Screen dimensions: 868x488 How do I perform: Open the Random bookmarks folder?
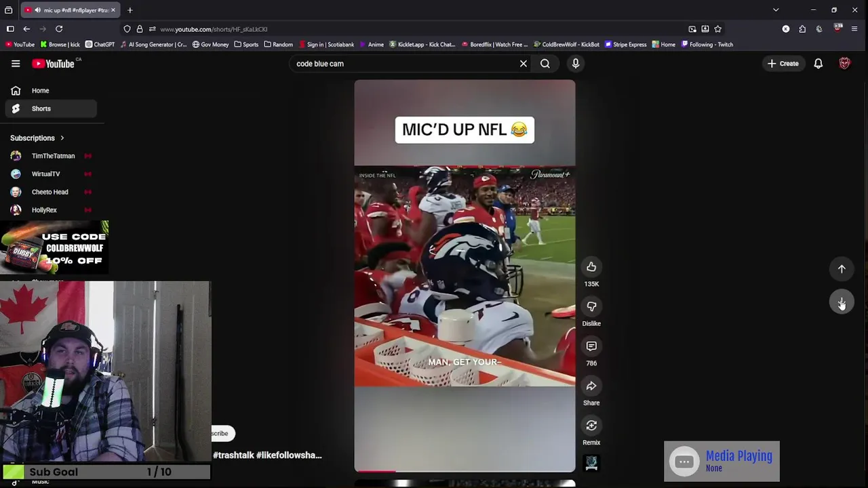click(279, 45)
